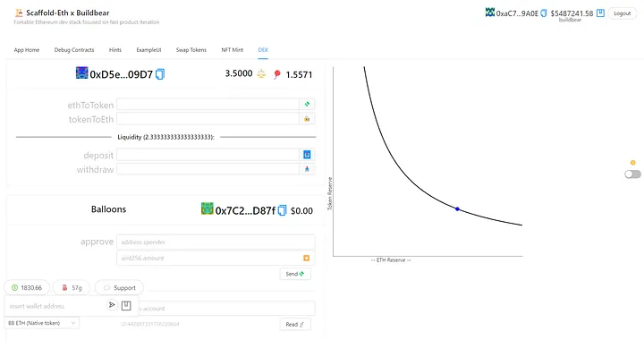Focus the withdraw input field
Viewport: 644px width, 340px height.
click(208, 169)
